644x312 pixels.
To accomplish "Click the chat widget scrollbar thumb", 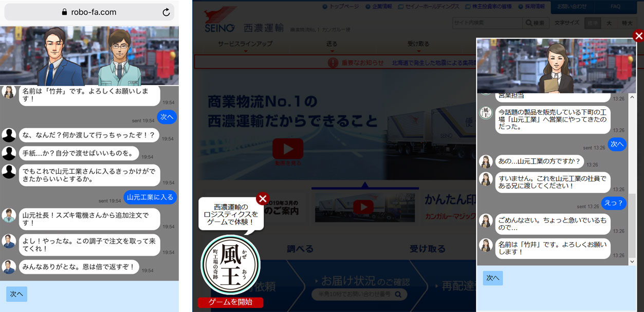I will click(x=633, y=225).
